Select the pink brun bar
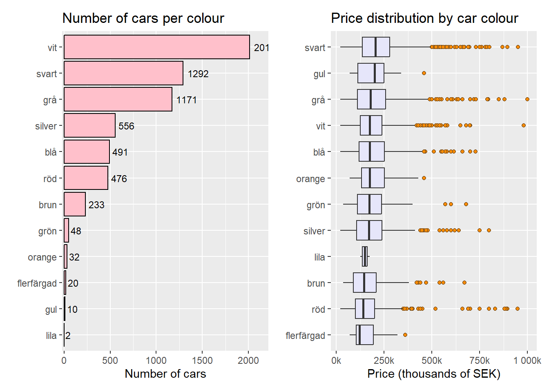This screenshot has width=549, height=392. [x=75, y=205]
